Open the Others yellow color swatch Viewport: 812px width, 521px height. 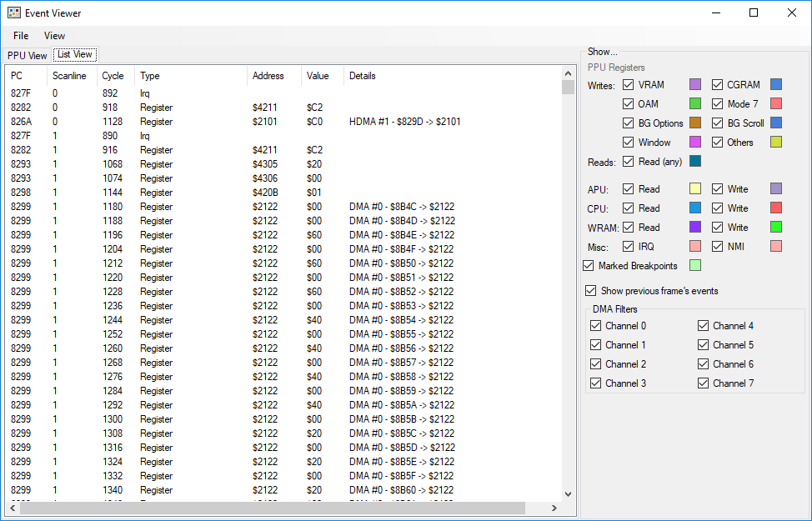click(x=776, y=142)
